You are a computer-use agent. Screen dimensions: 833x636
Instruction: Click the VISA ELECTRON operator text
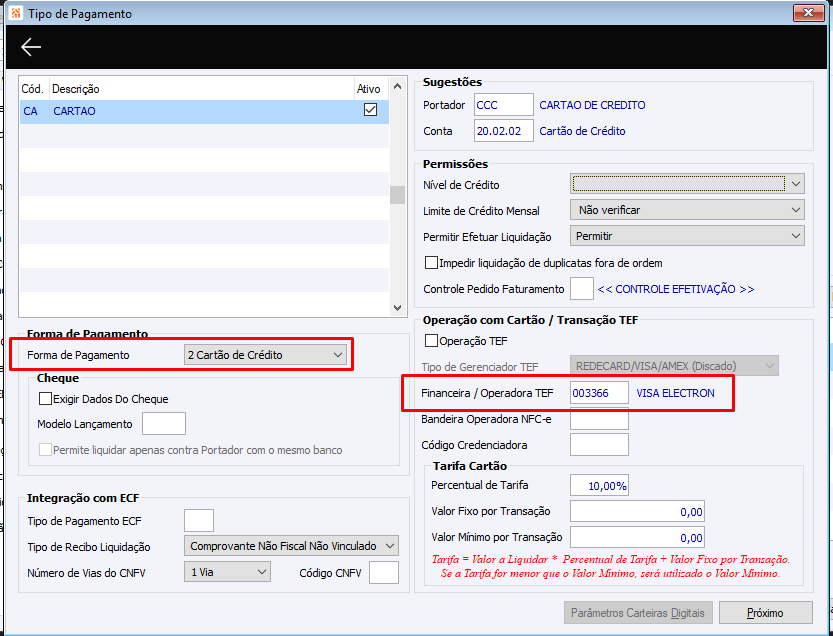(x=675, y=393)
